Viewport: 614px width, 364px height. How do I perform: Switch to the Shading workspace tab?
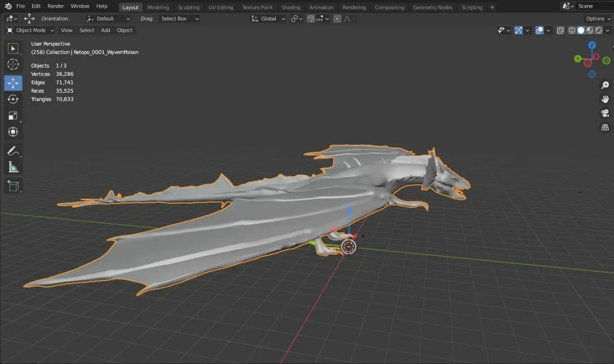coord(291,7)
